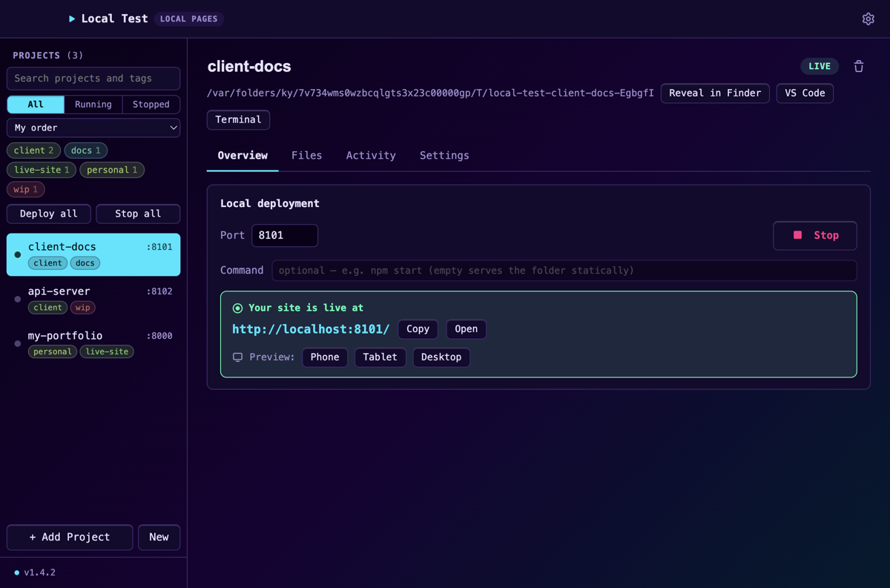The image size is (890, 588).
Task: Open the Terminal button
Action: click(x=238, y=120)
